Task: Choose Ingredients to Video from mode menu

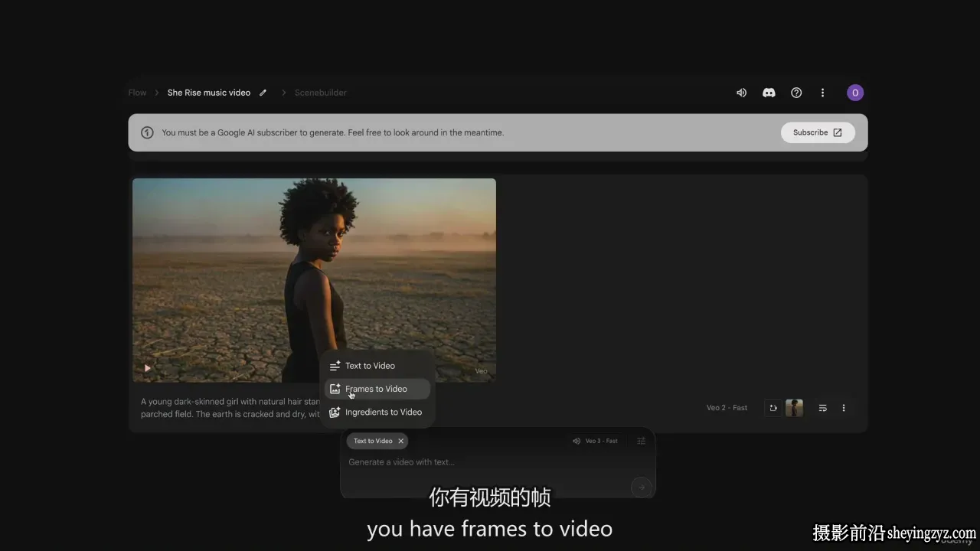Action: (x=377, y=412)
